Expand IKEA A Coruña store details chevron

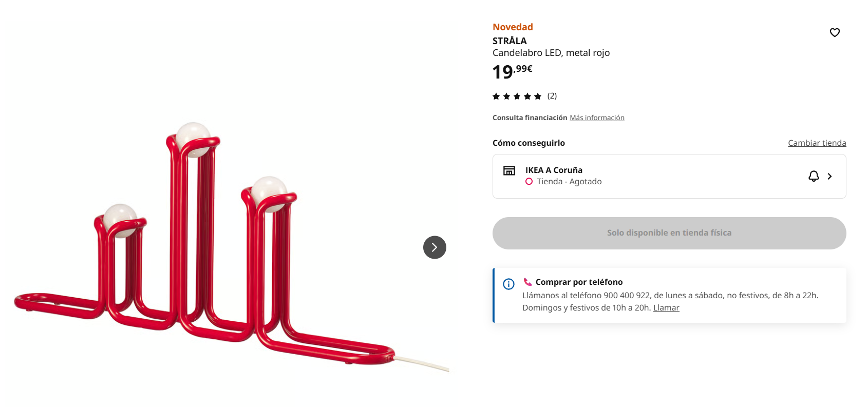click(829, 176)
